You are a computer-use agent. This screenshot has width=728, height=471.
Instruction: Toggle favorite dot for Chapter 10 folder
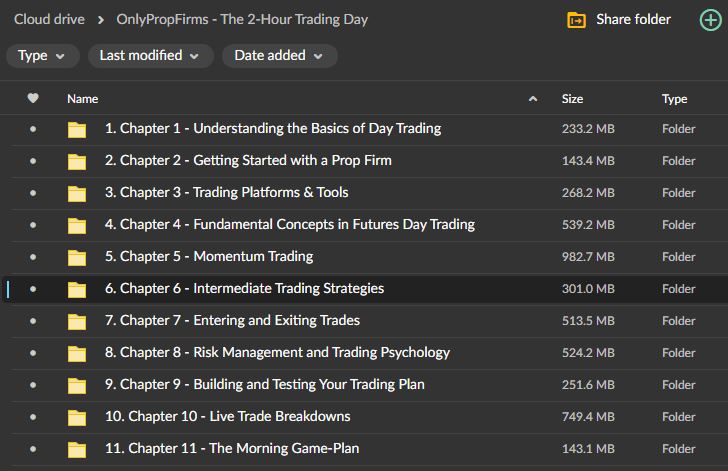(33, 417)
